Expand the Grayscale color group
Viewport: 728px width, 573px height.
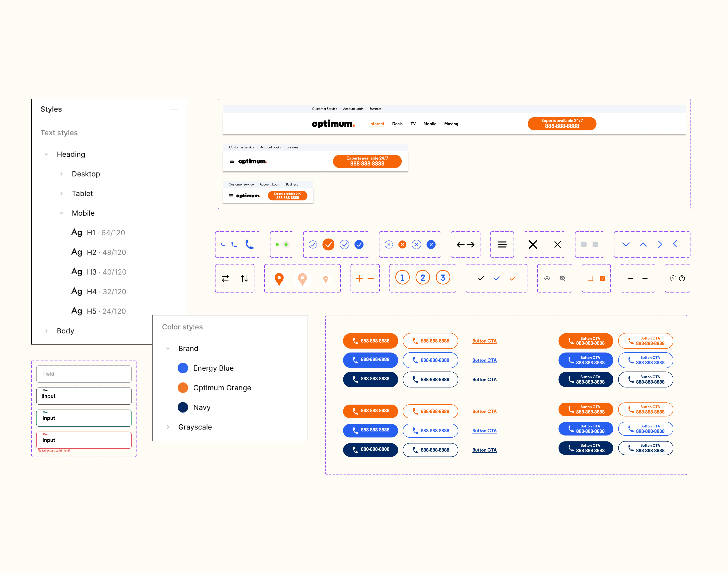coord(168,427)
